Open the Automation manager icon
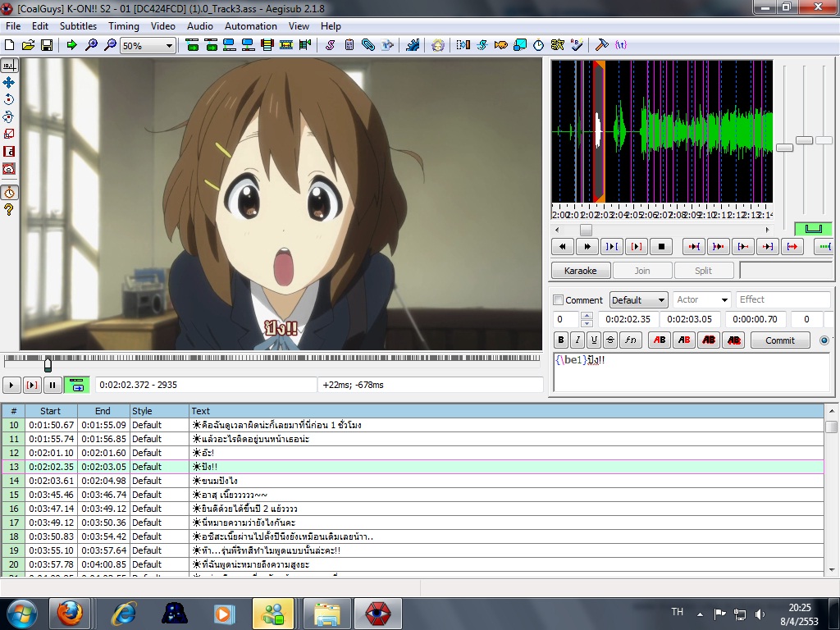 (x=413, y=46)
